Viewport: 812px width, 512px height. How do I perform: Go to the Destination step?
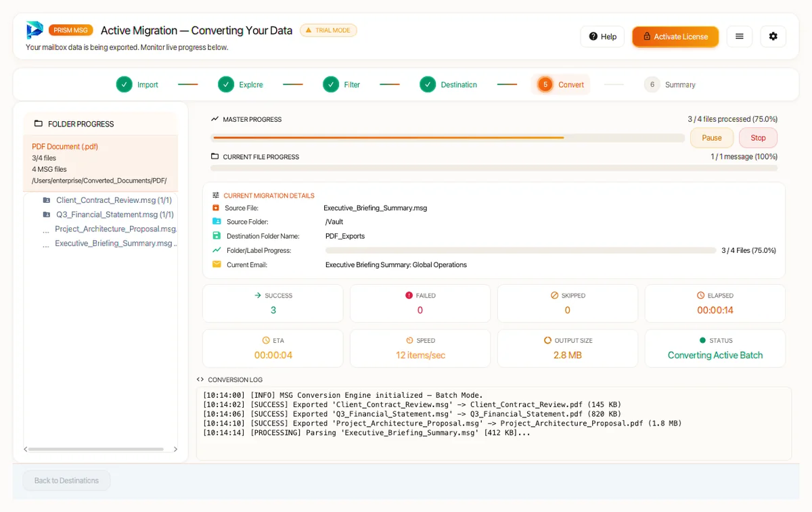(449, 85)
